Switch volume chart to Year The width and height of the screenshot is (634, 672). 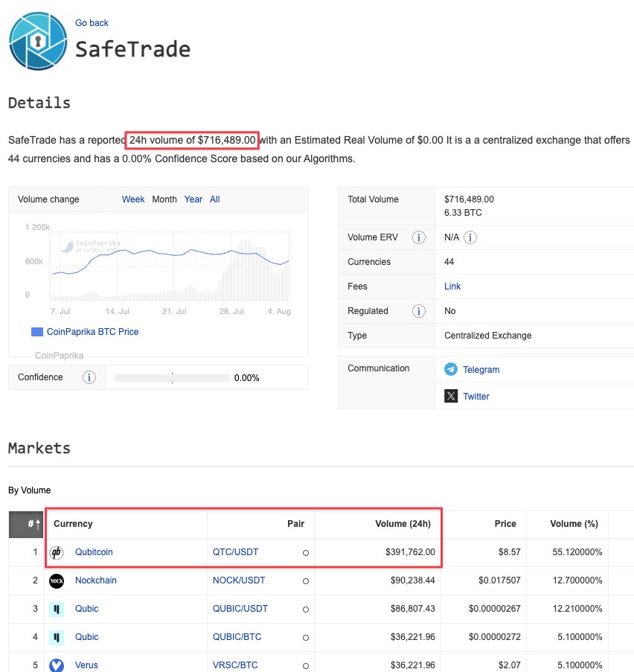193,199
